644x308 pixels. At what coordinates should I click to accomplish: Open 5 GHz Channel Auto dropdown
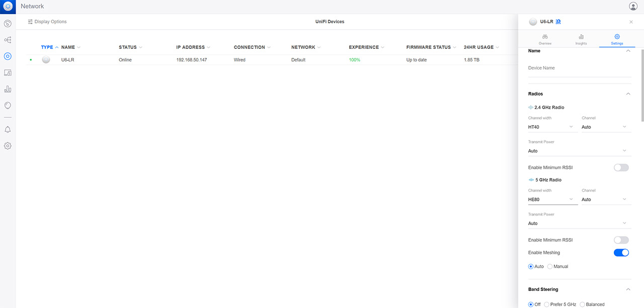click(606, 199)
